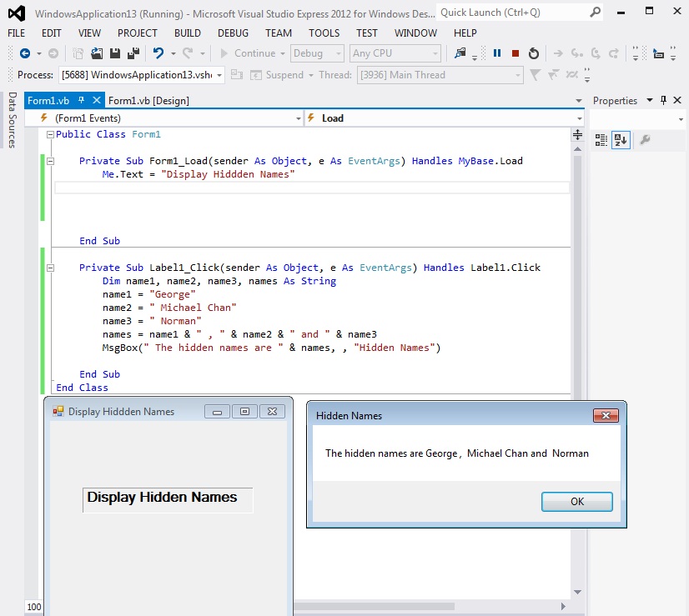689x616 pixels.
Task: Click the Undo arrow icon
Action: tap(158, 53)
